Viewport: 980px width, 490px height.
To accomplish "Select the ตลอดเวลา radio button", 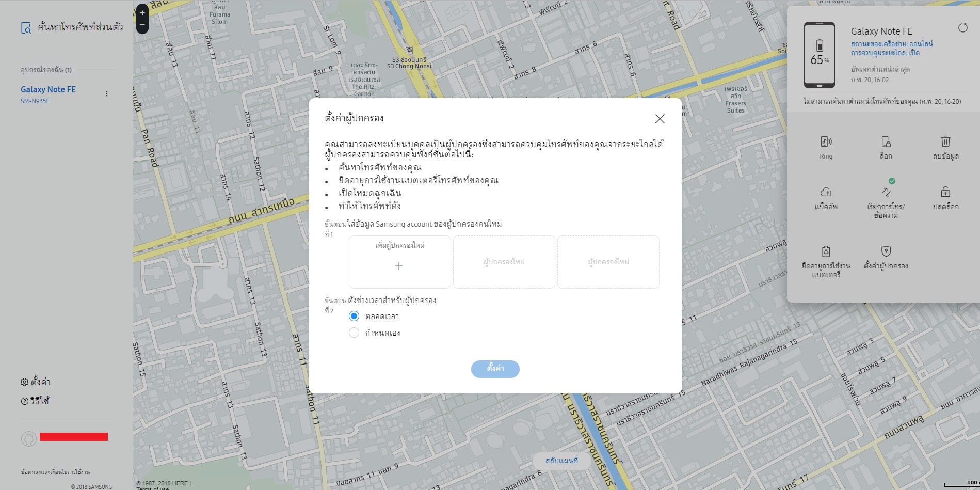I will [x=354, y=316].
